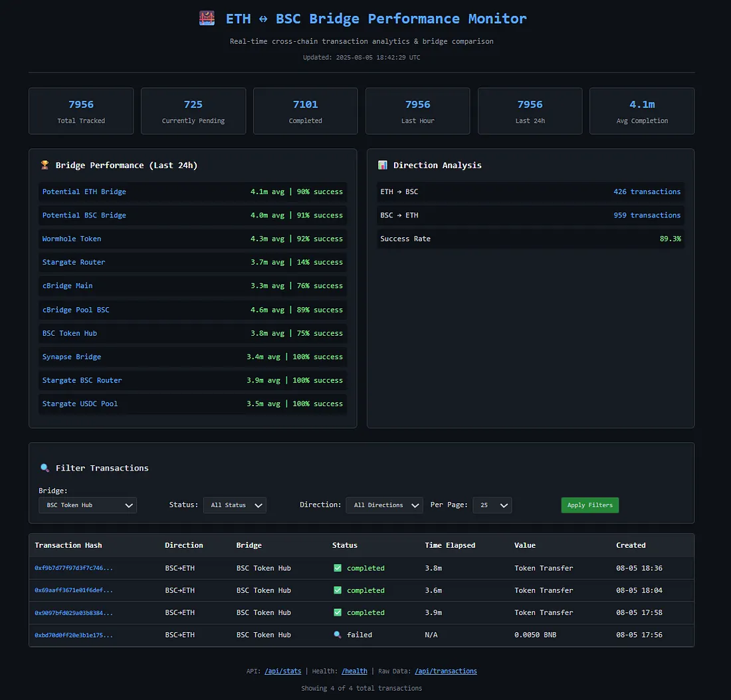Screen dimensions: 731x700
Task: Click the trophy icon in Bridge Performance header
Action: pos(45,165)
